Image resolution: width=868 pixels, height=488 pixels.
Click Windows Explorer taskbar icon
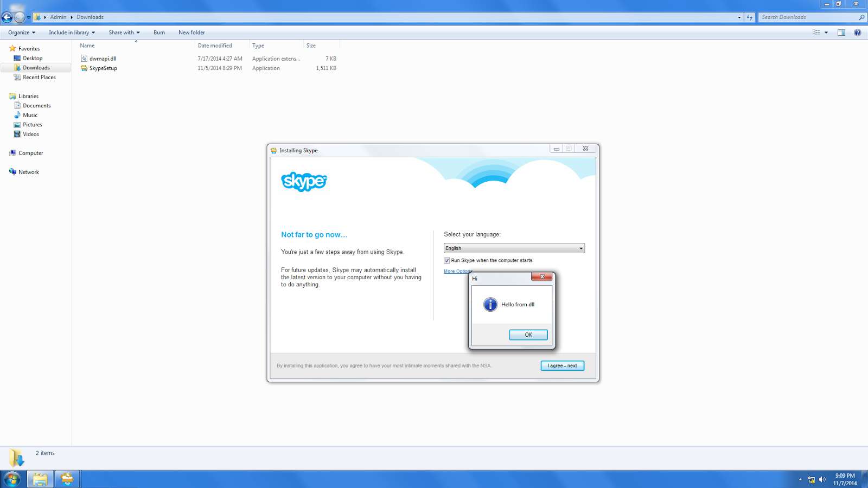point(40,479)
